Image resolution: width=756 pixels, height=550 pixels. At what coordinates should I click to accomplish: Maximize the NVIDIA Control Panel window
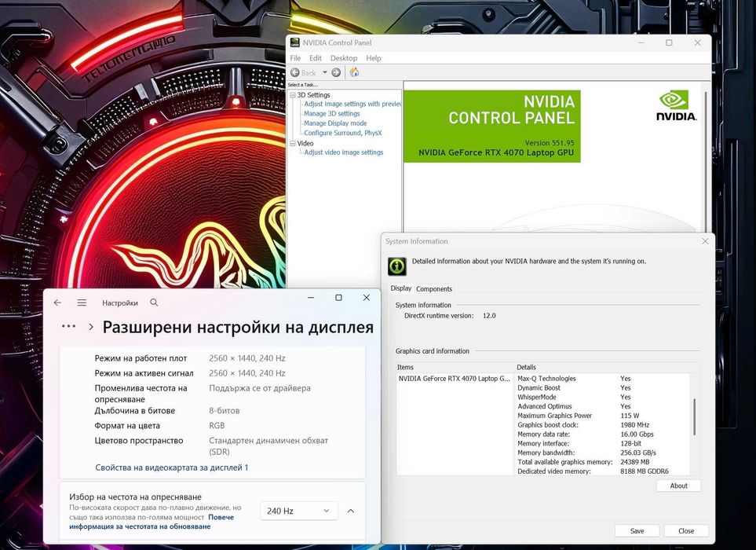(x=669, y=42)
